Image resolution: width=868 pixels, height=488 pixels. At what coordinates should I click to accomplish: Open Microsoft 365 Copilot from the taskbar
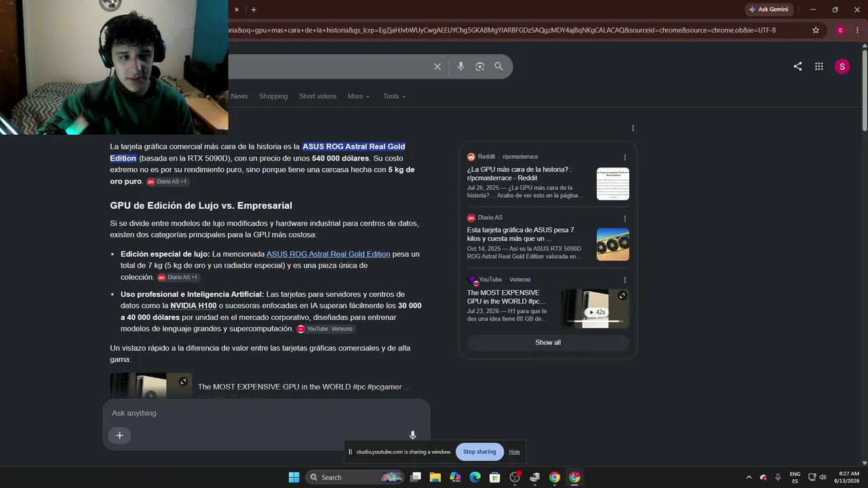(455, 477)
